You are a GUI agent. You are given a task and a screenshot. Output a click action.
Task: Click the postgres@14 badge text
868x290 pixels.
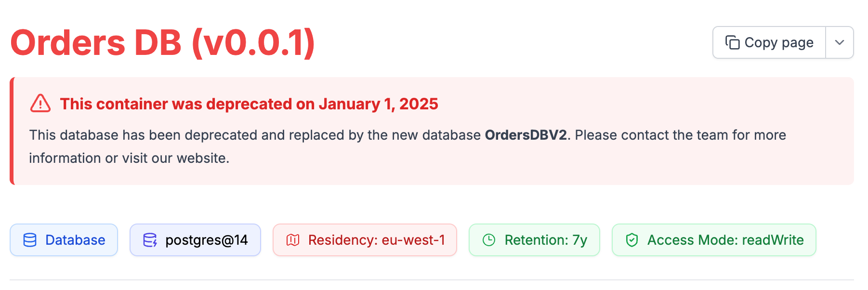pos(206,240)
